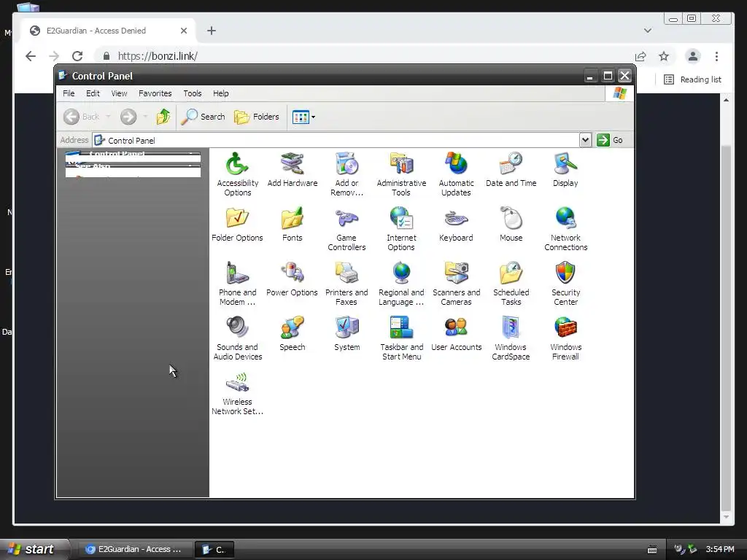Bookmark this page with star icon
The width and height of the screenshot is (747, 560).
pos(664,56)
